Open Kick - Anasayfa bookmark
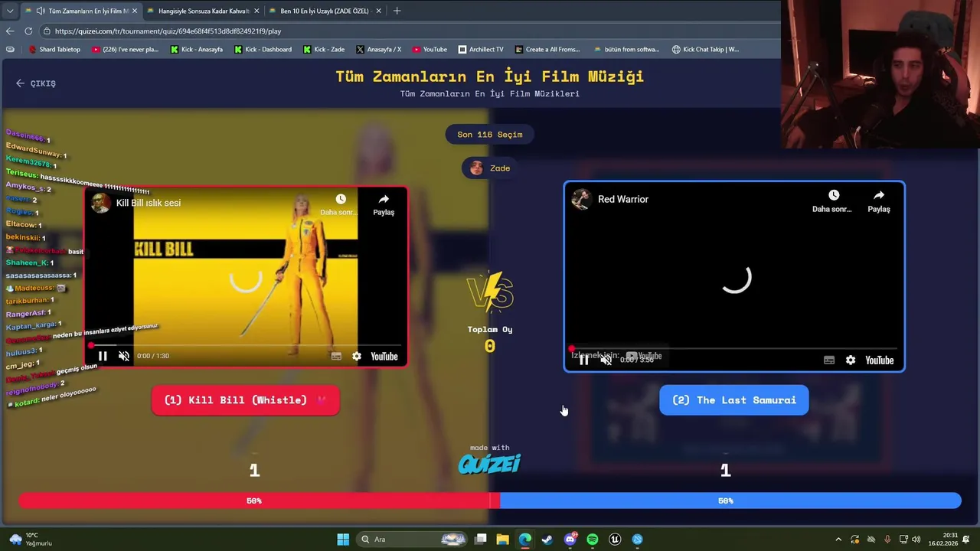Image resolution: width=980 pixels, height=551 pixels. [x=197, y=49]
